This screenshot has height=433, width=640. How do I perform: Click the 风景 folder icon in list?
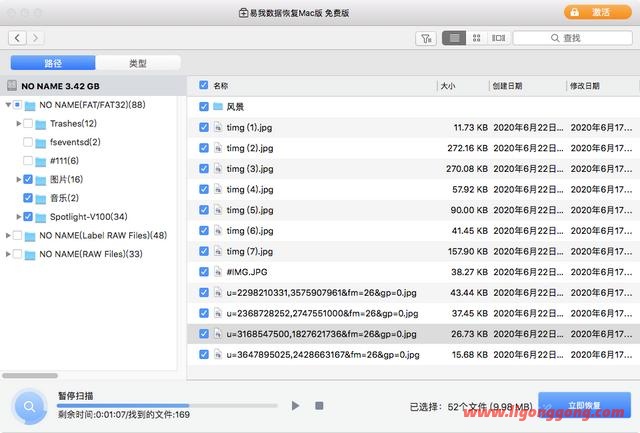[x=218, y=107]
